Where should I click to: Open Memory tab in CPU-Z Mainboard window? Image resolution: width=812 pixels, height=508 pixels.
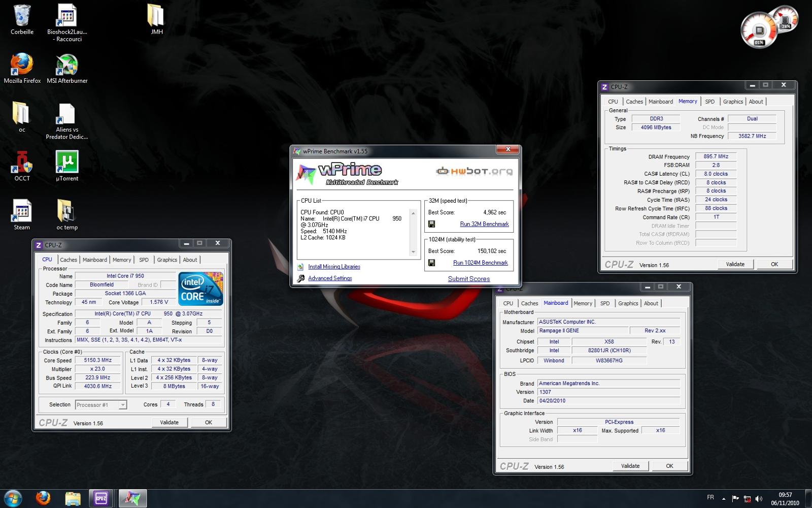click(583, 303)
